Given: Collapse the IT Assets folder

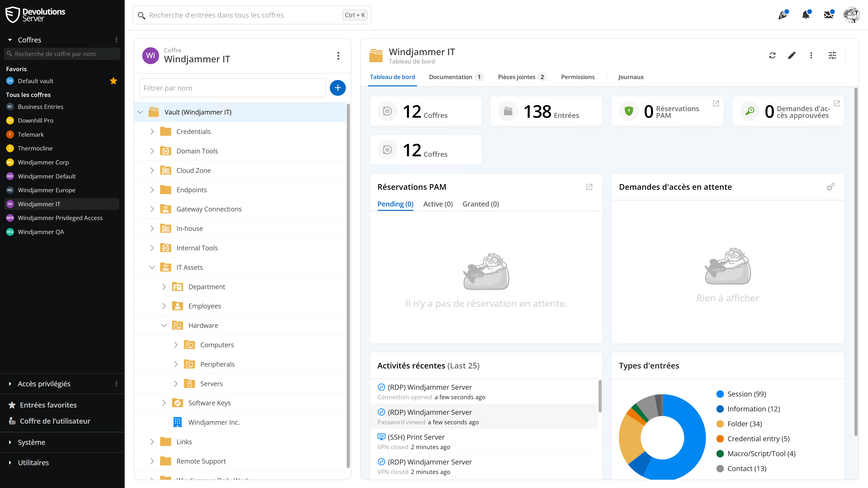Looking at the screenshot, I should (x=152, y=267).
